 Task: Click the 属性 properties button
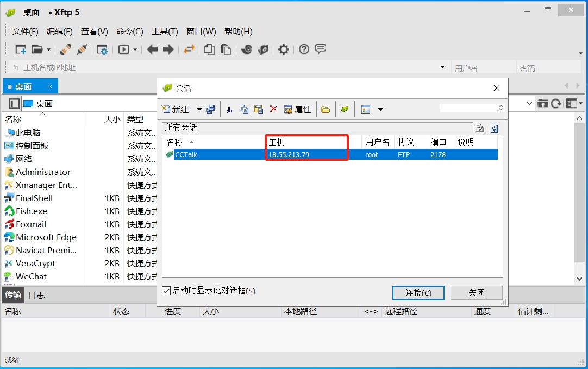[x=298, y=109]
